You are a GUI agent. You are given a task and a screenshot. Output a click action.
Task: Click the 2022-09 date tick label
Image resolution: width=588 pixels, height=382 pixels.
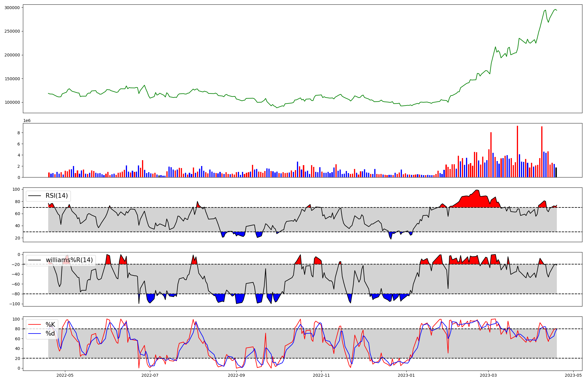[x=236, y=375]
